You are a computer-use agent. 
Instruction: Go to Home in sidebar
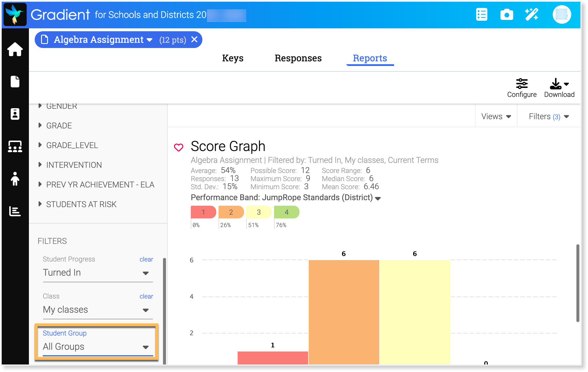click(15, 49)
